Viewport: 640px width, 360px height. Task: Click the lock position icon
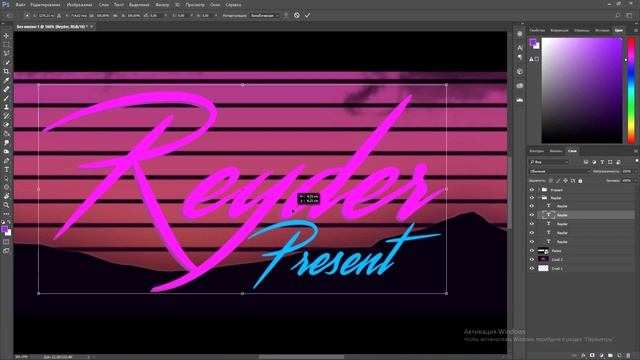[x=565, y=180]
